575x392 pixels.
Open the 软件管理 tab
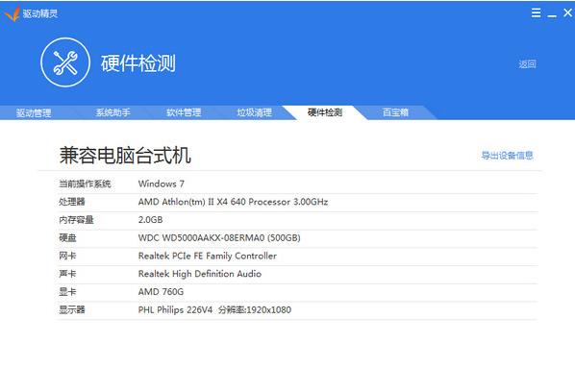(184, 112)
